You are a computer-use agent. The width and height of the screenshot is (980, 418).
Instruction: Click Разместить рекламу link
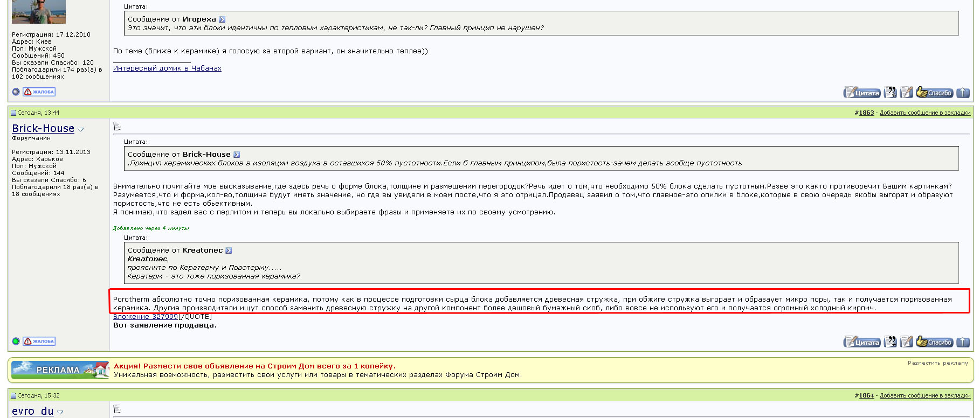pyautogui.click(x=938, y=363)
